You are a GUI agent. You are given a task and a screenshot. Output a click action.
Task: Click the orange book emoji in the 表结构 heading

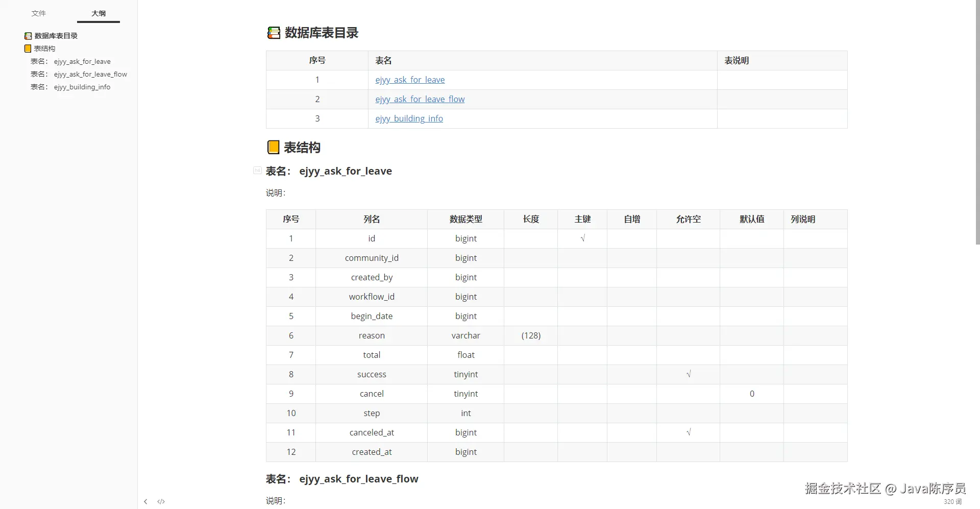pos(273,148)
